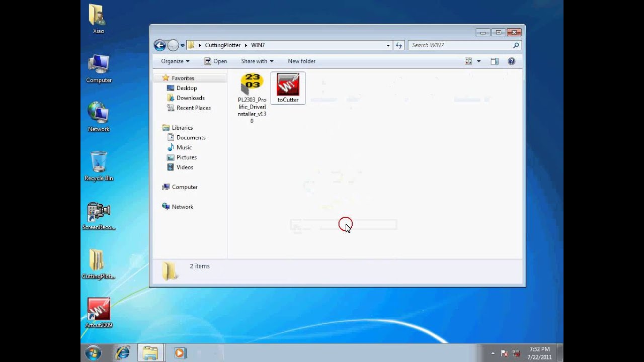The height and width of the screenshot is (362, 644).
Task: Open Desktop in the navigation pane
Action: click(x=187, y=88)
